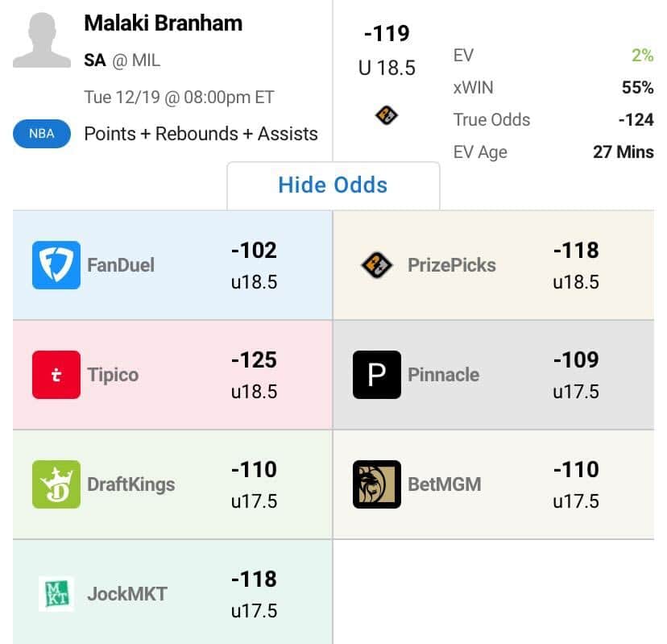The width and height of the screenshot is (667, 644).
Task: Select Pinnacle -109 u17.5 odds
Action: 575,375
